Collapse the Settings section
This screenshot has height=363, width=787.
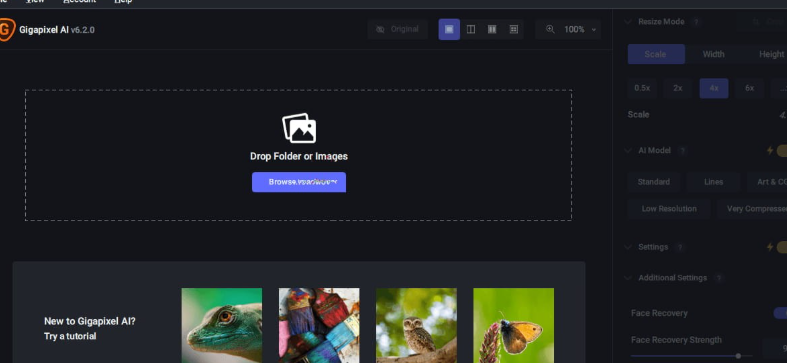tap(628, 247)
